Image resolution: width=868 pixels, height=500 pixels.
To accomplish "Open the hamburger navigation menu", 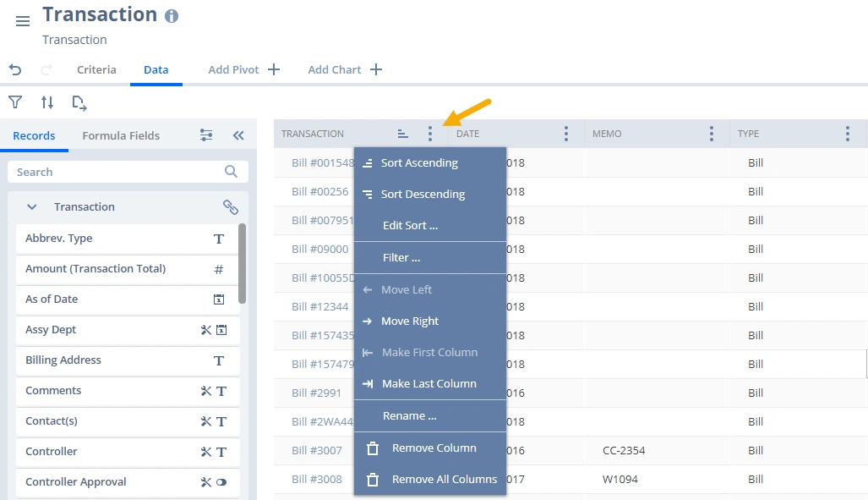I will point(23,21).
